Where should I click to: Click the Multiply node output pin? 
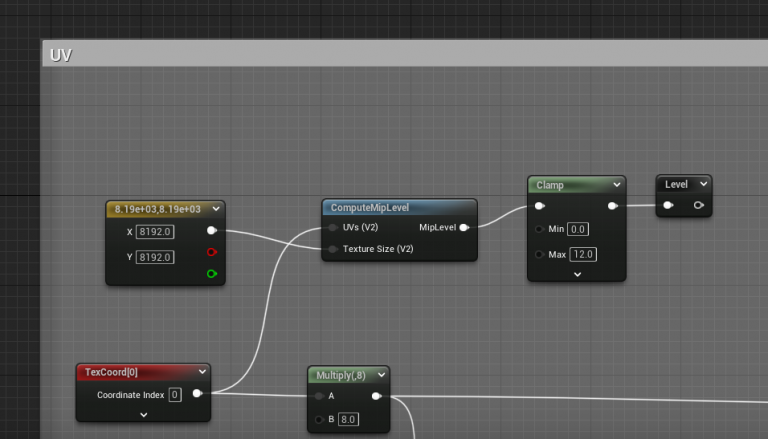(376, 396)
